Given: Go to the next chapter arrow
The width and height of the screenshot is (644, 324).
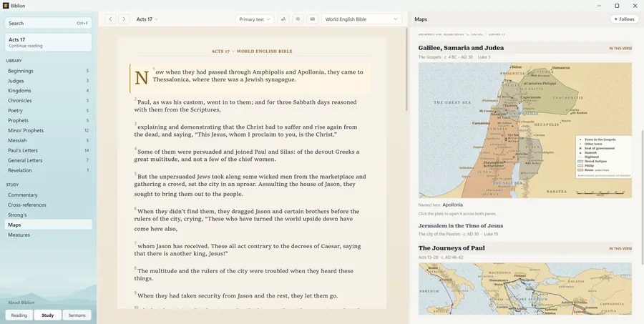Looking at the screenshot, I should (x=124, y=19).
